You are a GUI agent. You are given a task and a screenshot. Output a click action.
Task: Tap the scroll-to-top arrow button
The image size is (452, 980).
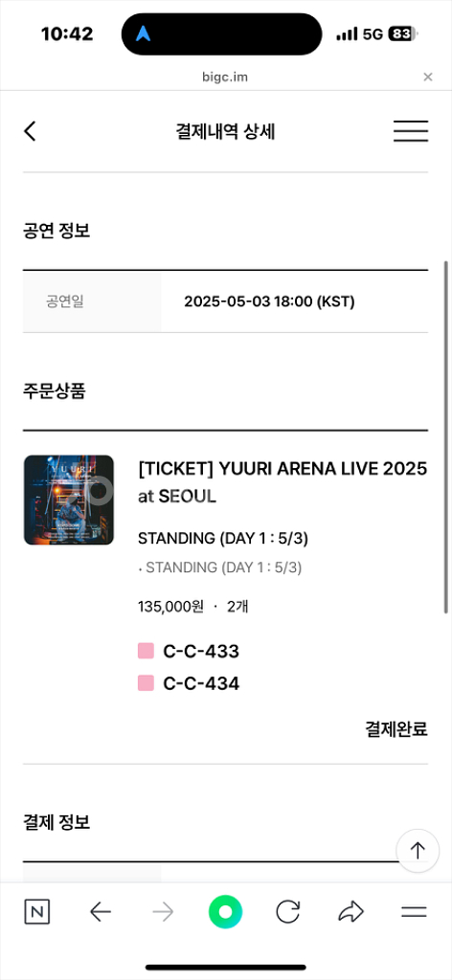(418, 850)
